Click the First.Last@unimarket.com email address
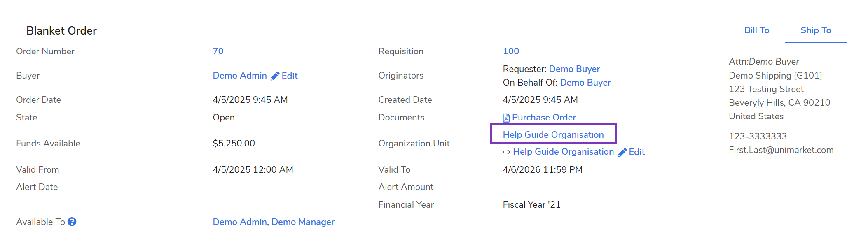Screen dimensions: 868x234 point(781,150)
